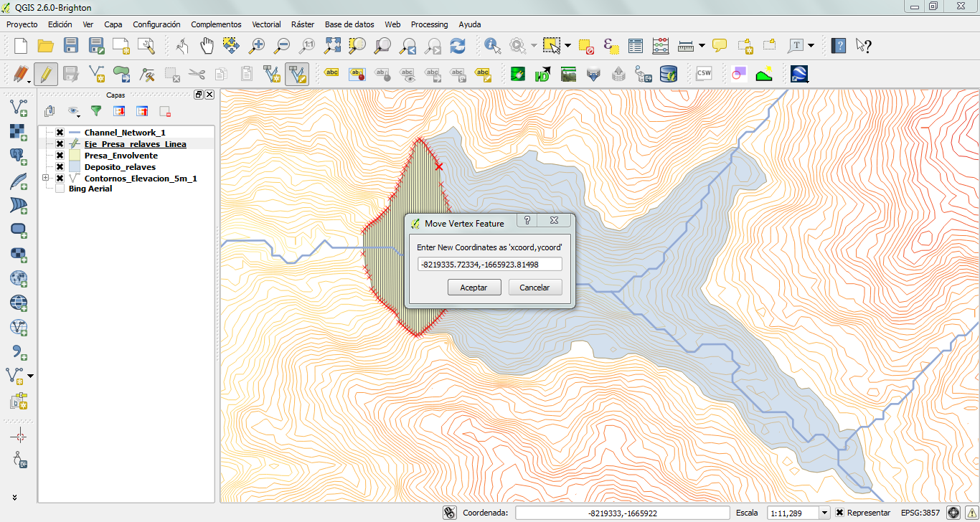
Task: Activate the highlighted vertex editing plugin icon
Action: [x=296, y=73]
